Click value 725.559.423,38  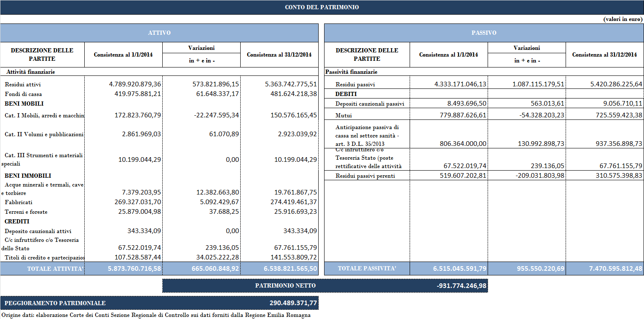click(x=619, y=115)
